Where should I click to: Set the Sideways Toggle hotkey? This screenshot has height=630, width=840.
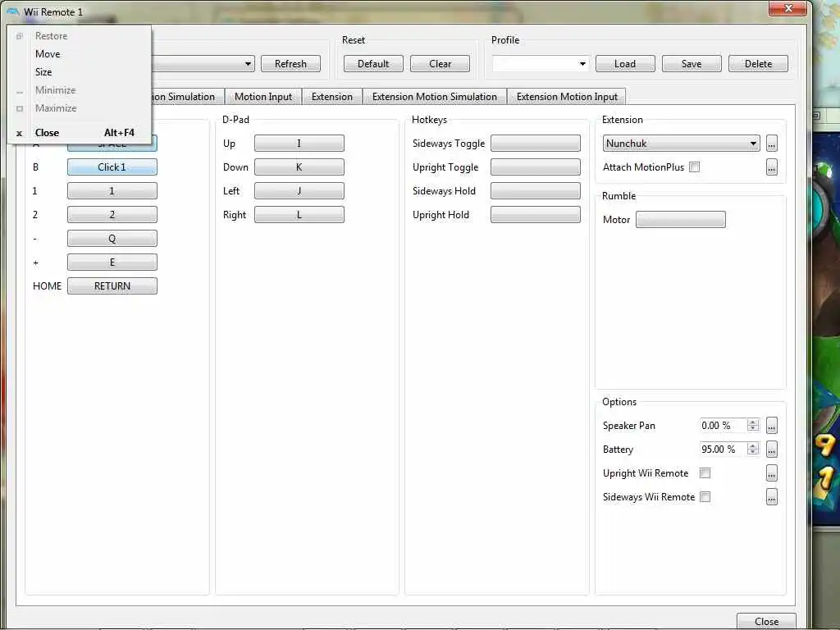click(535, 143)
